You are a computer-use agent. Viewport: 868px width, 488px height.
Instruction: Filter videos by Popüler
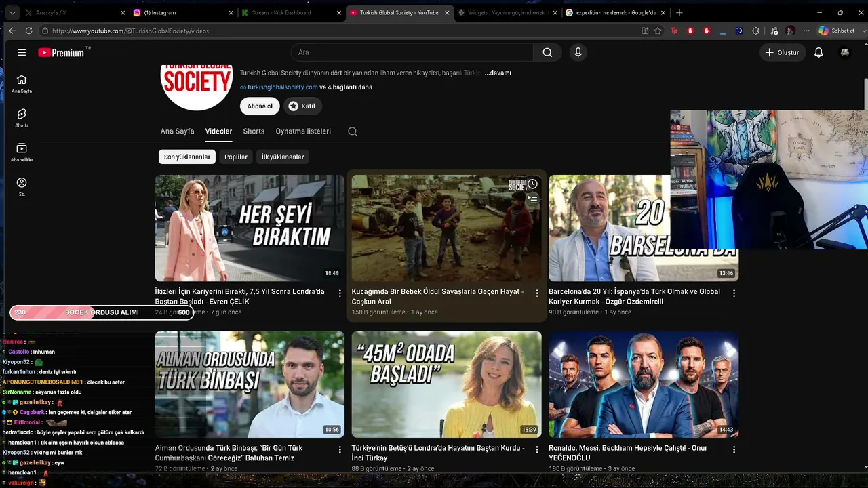236,157
